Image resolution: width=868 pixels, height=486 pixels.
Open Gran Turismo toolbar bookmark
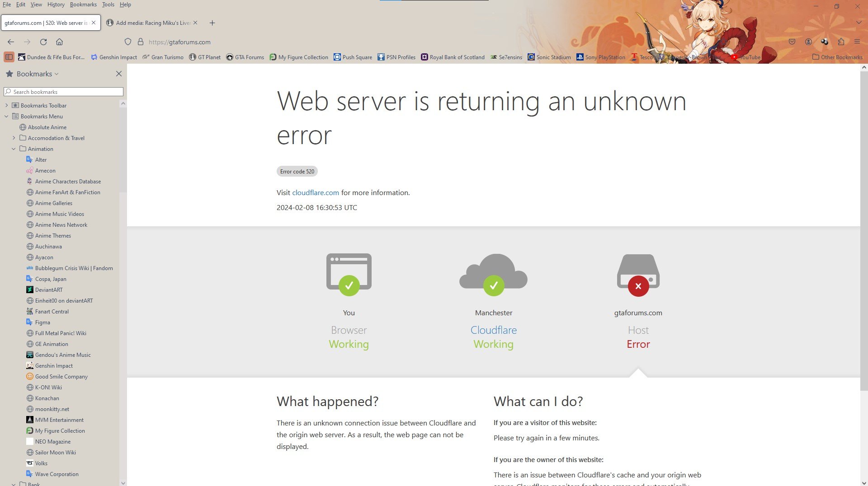pos(163,57)
